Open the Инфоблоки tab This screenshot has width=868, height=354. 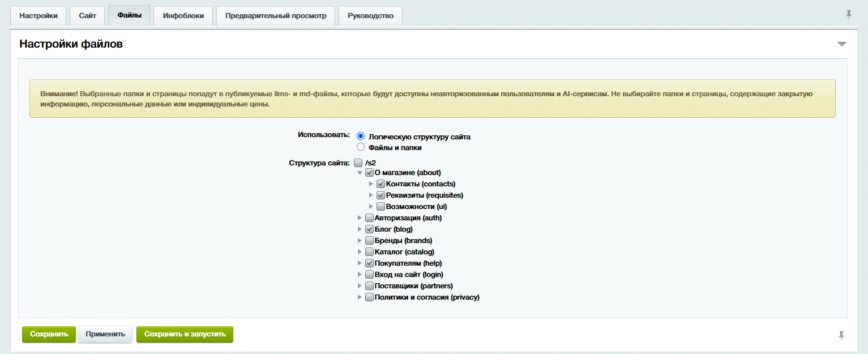(x=183, y=16)
